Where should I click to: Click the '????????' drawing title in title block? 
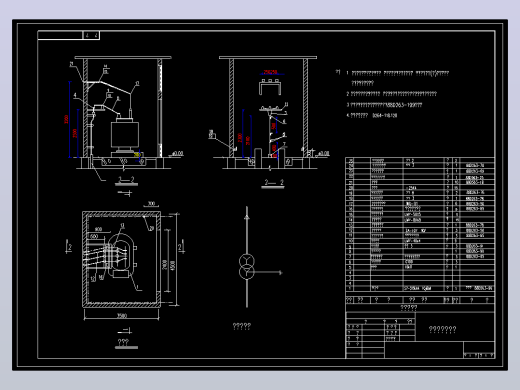pyautogui.click(x=442, y=330)
